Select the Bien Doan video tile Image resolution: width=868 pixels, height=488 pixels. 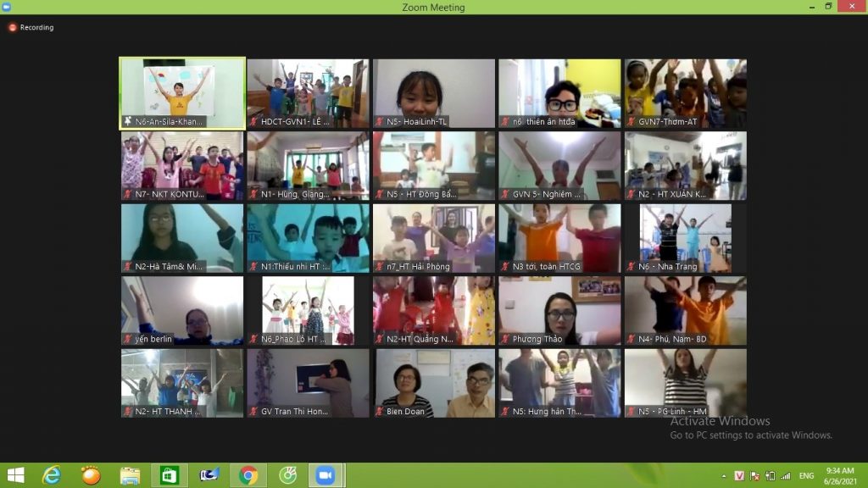434,384
